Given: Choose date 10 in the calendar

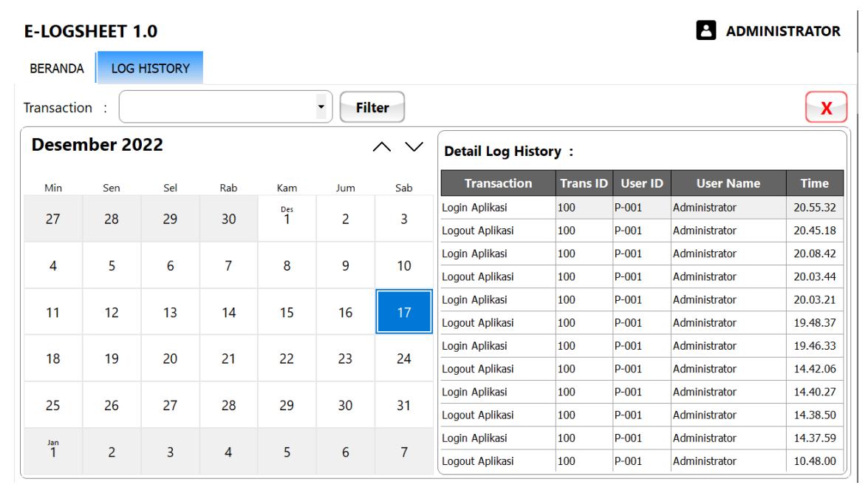Looking at the screenshot, I should point(404,265).
